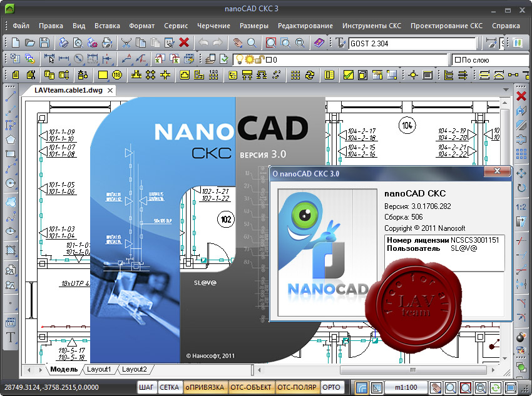Click 'Версия: 3.0.1706.282' text in About dialog
532x396 pixels.
tap(417, 206)
